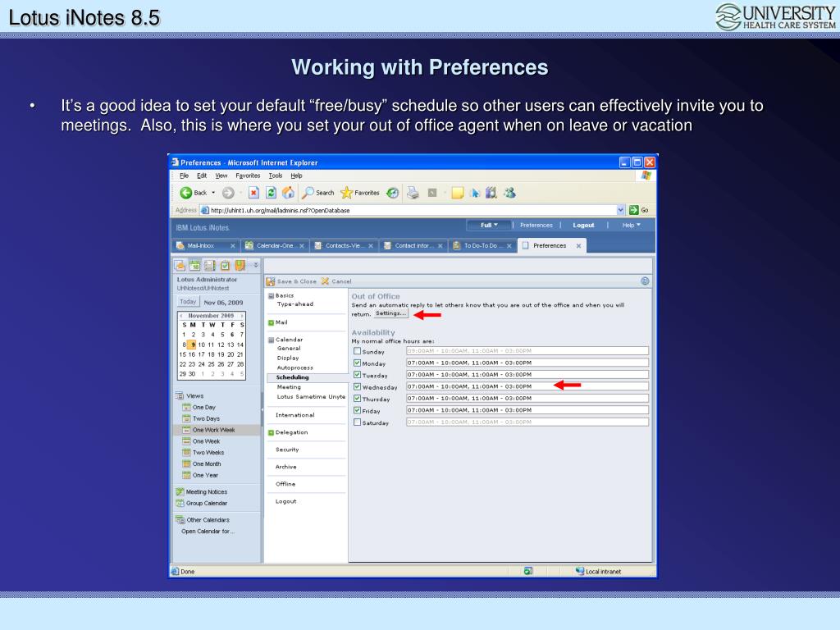Click the IE Back arrow button
840x630 pixels.
[x=186, y=193]
